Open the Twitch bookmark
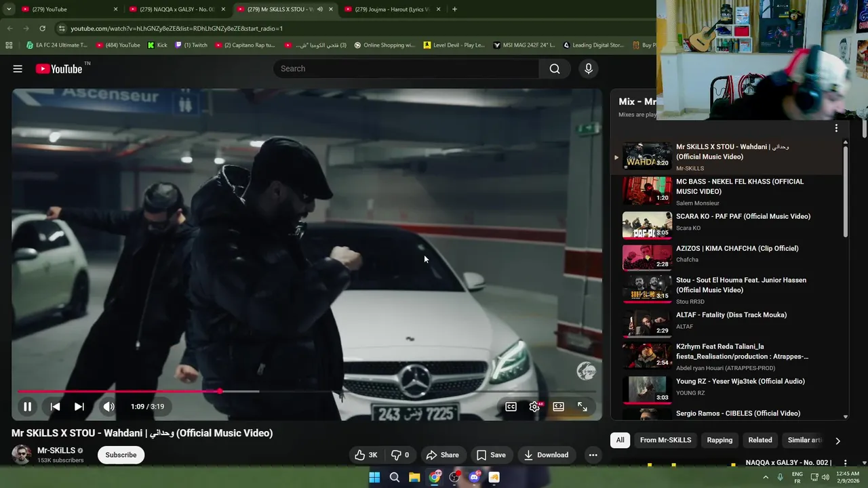The image size is (868, 488). point(191,45)
